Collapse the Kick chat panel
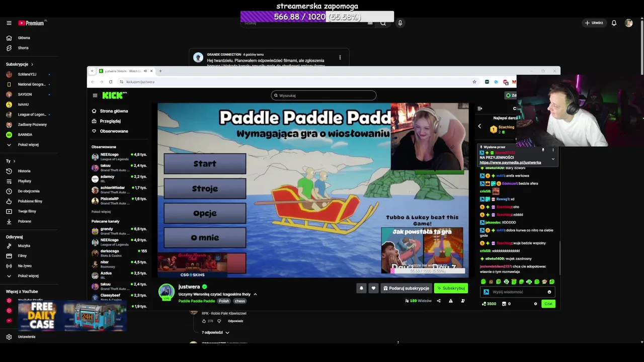This screenshot has width=644, height=362. click(480, 109)
